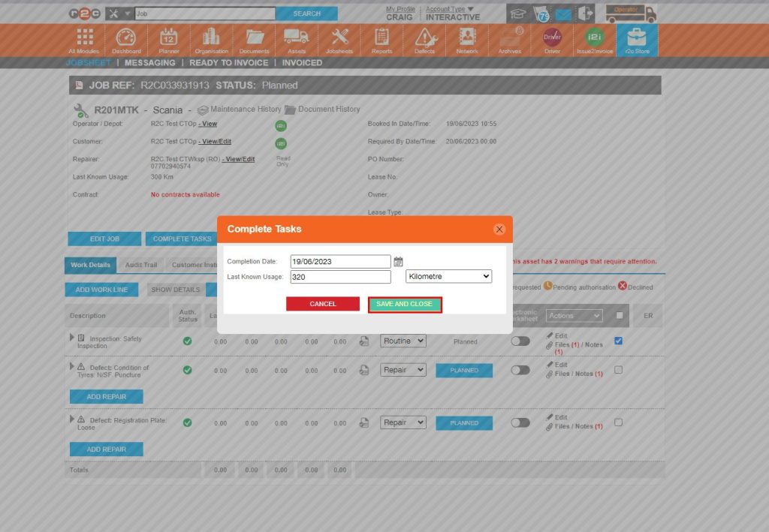
Task: Open the r2c Store module
Action: pos(637,40)
